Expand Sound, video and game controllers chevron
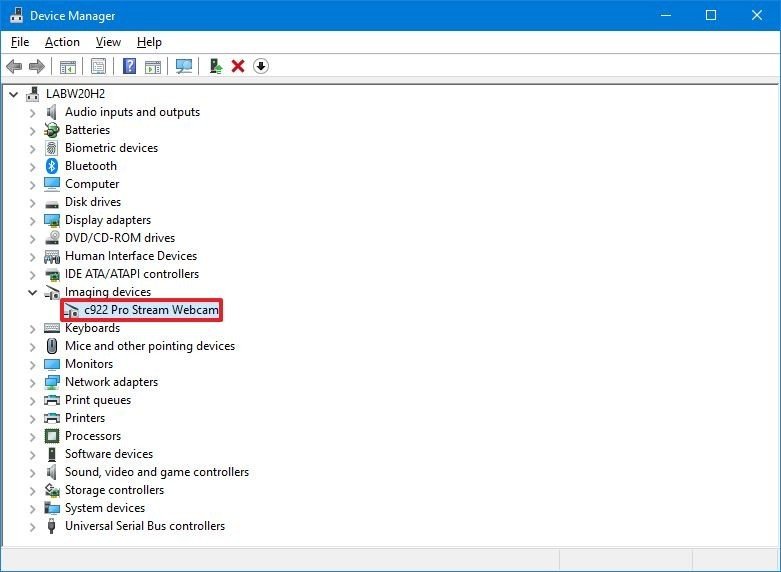 [33, 472]
